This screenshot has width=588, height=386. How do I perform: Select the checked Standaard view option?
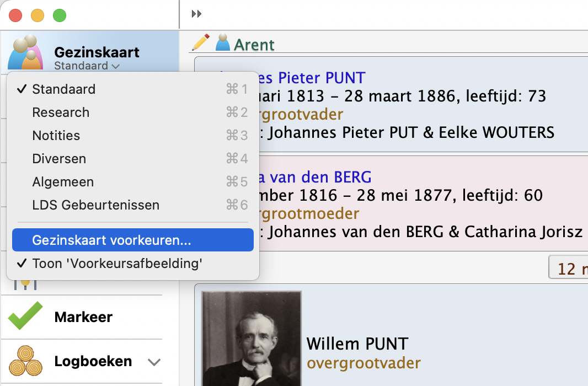pos(63,89)
